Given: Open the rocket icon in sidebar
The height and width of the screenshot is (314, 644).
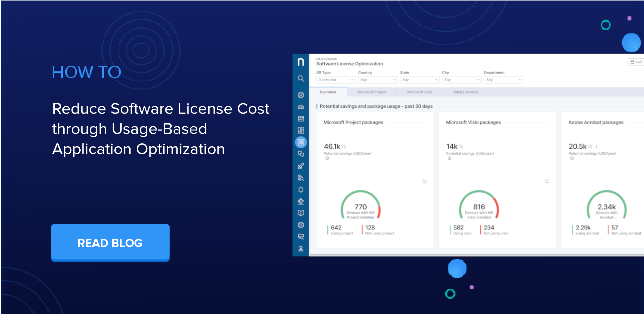Looking at the screenshot, I should tap(301, 166).
